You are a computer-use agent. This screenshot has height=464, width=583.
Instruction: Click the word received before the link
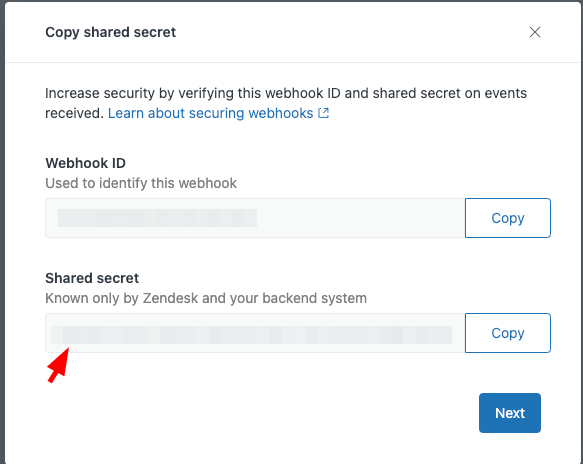pyautogui.click(x=74, y=113)
